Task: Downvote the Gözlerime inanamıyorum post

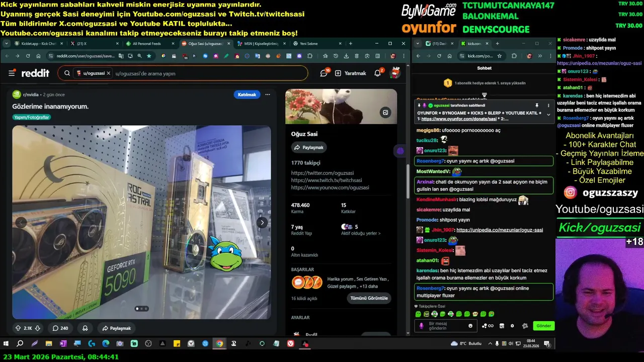Action: tap(37, 328)
